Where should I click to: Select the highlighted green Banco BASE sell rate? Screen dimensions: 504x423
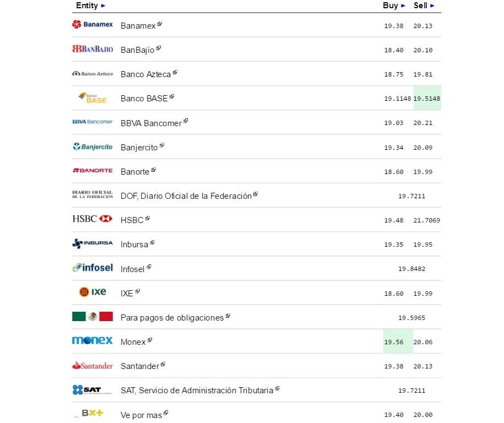coord(427,97)
